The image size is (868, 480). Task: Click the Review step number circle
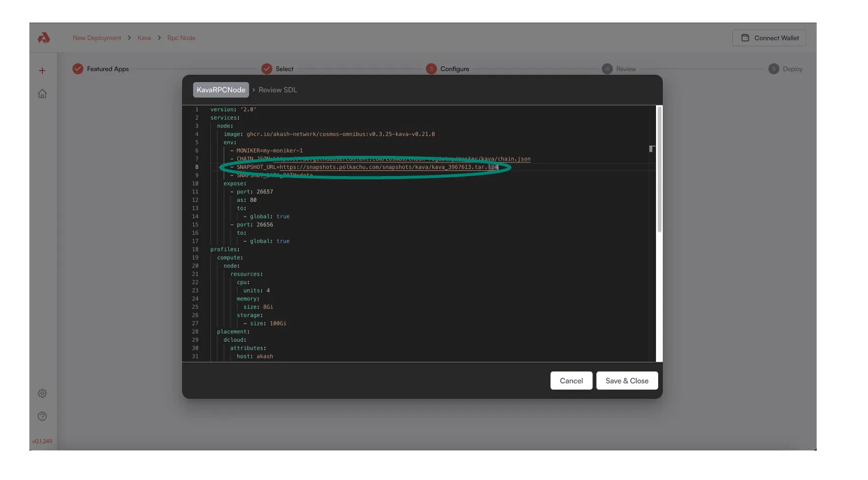pos(607,69)
